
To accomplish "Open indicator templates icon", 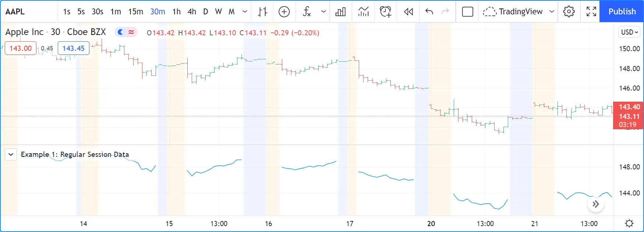I will (363, 12).
